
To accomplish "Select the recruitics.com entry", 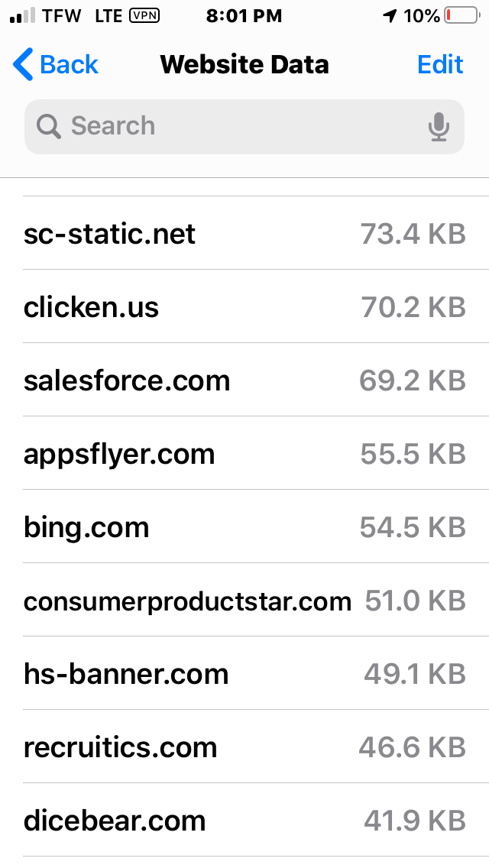I will pyautogui.click(x=244, y=747).
